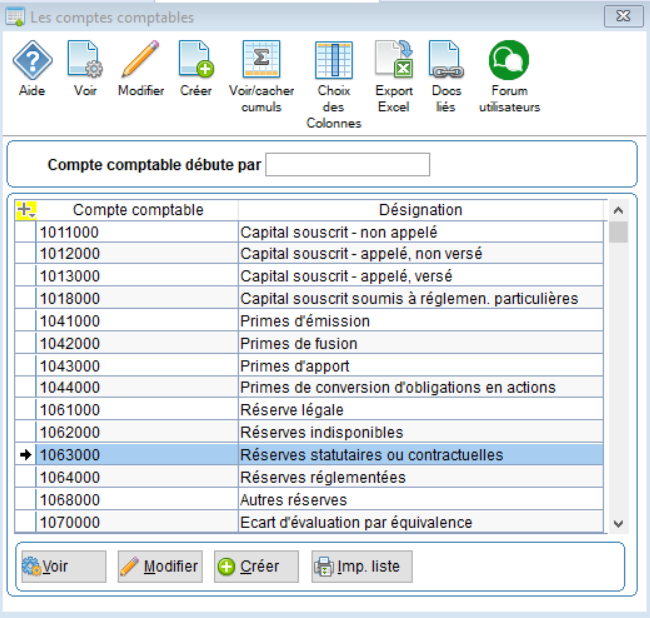Focus the Compte comptable débute par field
This screenshot has height=618, width=650.
(347, 164)
